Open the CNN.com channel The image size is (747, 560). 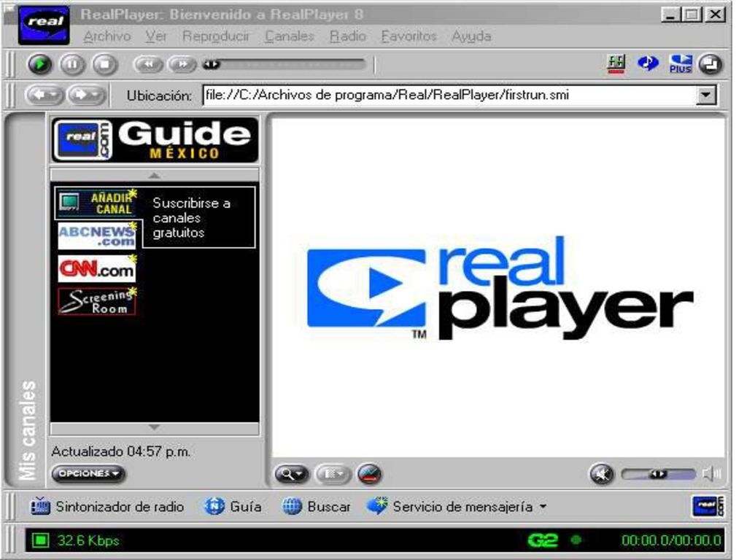pyautogui.click(x=97, y=268)
